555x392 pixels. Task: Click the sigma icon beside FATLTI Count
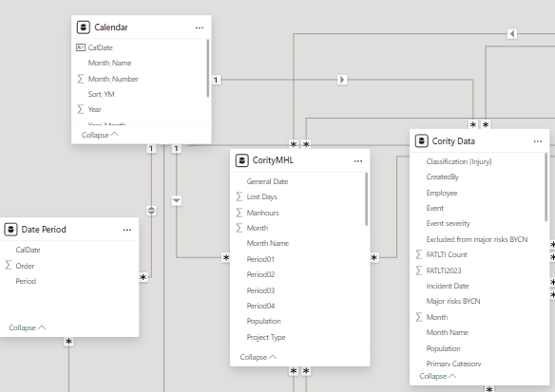419,254
